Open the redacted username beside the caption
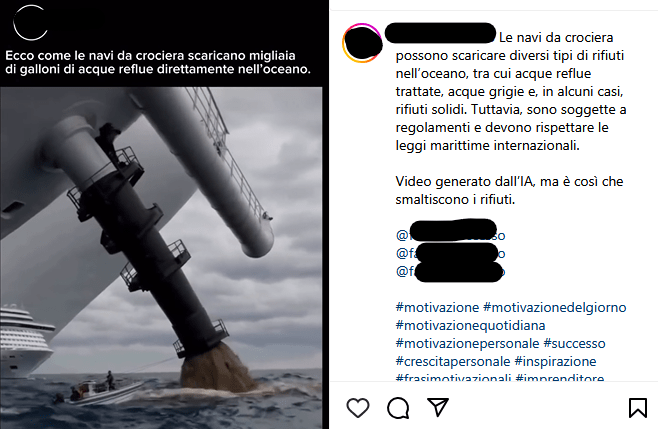The image size is (658, 429). pos(440,33)
